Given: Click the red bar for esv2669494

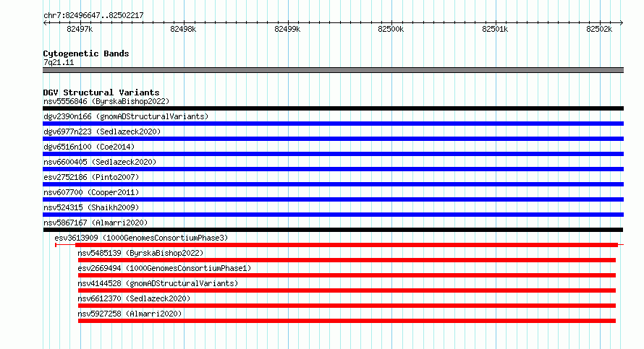Looking at the screenshot, I should (x=347, y=275).
